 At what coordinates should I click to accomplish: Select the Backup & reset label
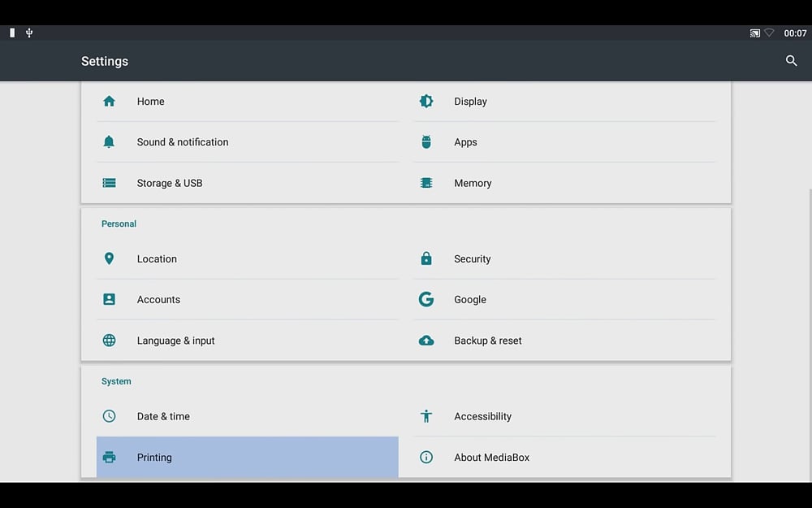click(x=488, y=341)
